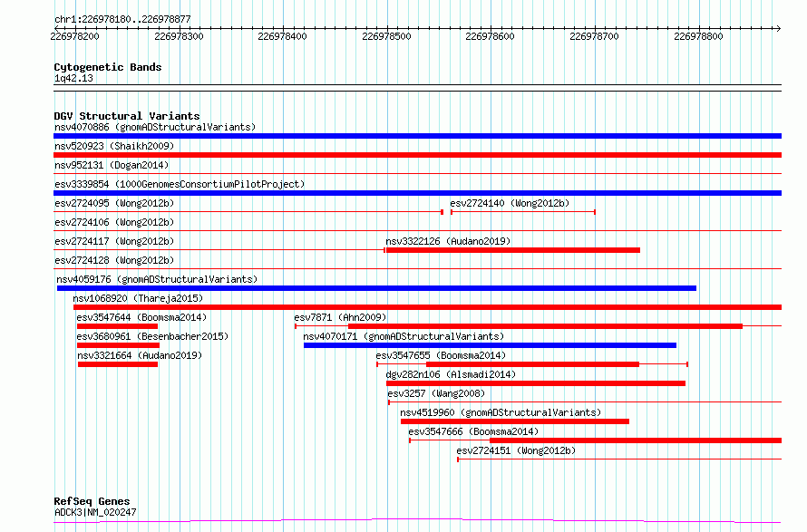Click the esv3547666 (Boomsma2014) label
Viewport: 807px width, 532px height.
(x=473, y=431)
